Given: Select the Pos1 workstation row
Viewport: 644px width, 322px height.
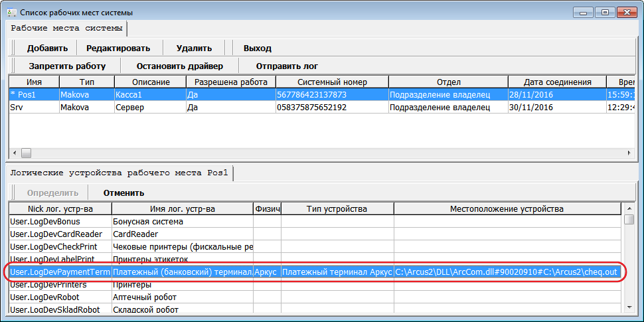Looking at the screenshot, I should (33, 95).
